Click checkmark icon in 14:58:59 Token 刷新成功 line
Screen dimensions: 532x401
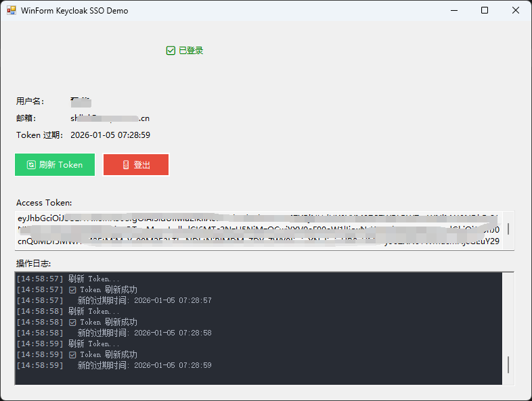click(72, 355)
